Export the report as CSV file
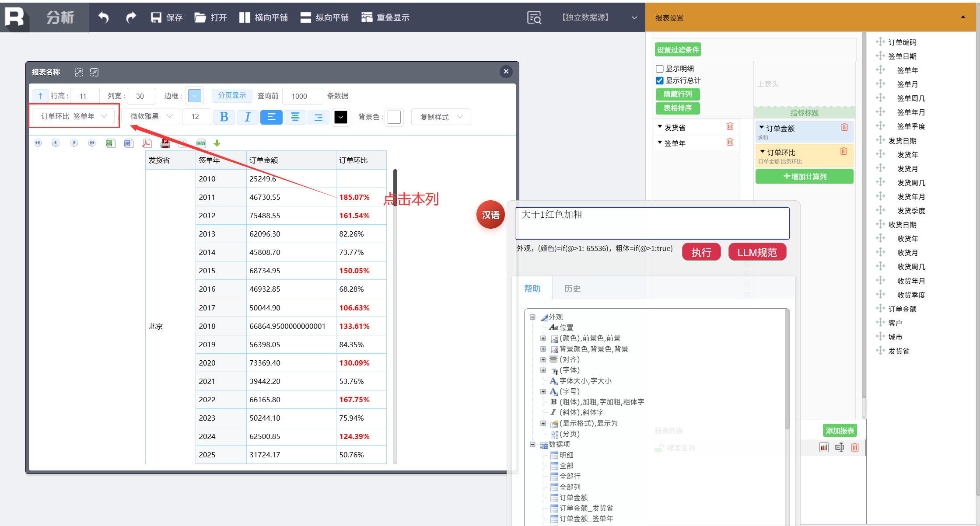Viewport: 980px width, 526px height. (x=201, y=143)
